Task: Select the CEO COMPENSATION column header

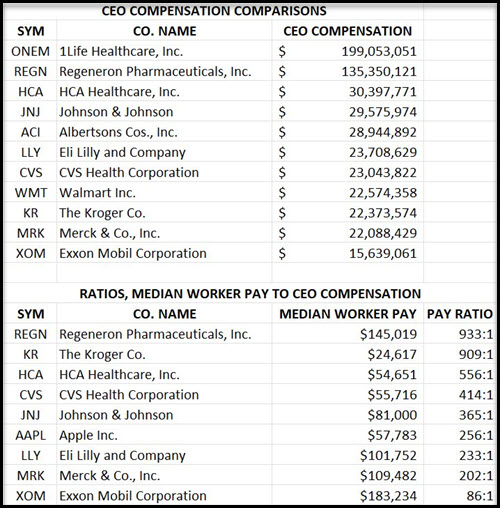Action: [x=348, y=31]
